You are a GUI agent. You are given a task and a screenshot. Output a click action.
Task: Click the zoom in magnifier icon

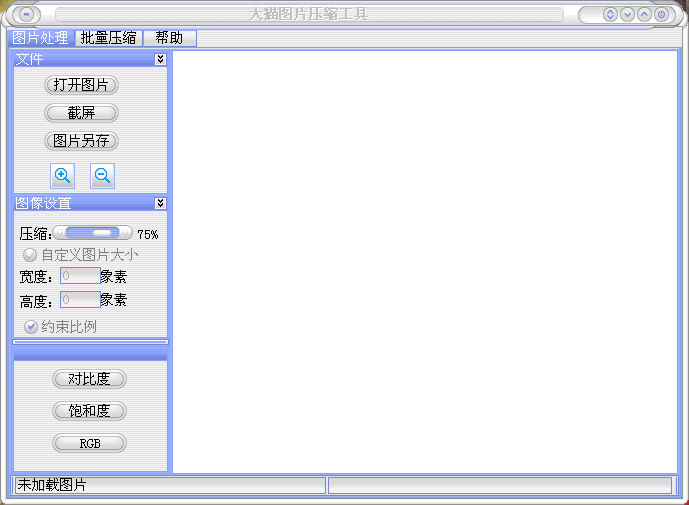click(x=62, y=176)
